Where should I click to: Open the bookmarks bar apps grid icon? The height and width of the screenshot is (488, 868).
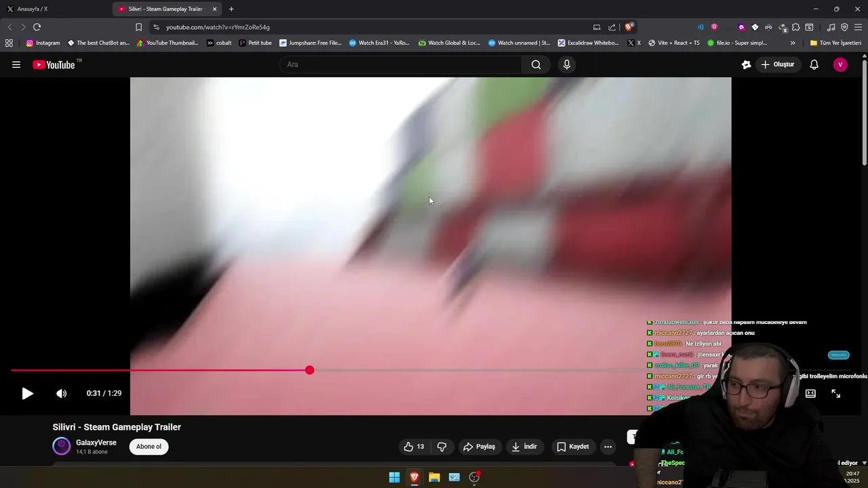tap(9, 43)
